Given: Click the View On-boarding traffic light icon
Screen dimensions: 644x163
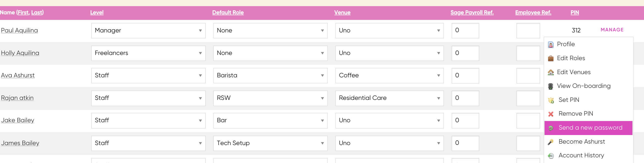Looking at the screenshot, I should click(550, 86).
